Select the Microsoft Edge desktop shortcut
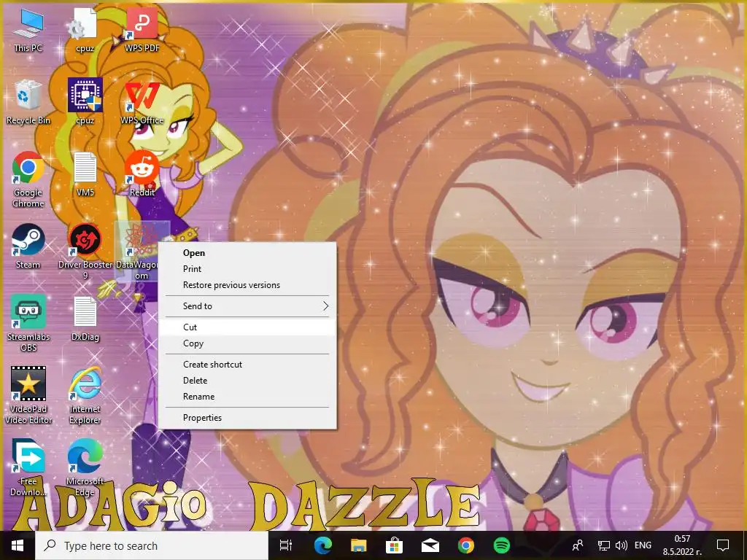 click(x=85, y=467)
